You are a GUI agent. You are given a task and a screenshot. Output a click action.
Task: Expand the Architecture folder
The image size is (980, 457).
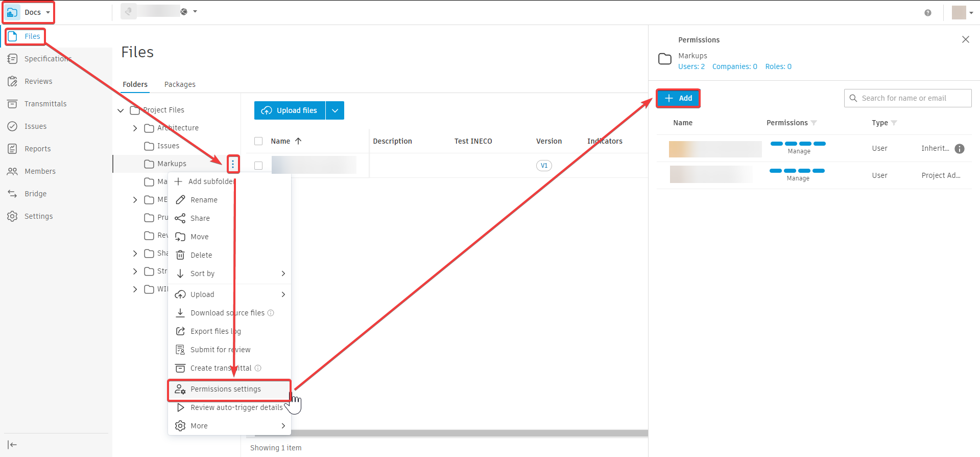click(135, 128)
